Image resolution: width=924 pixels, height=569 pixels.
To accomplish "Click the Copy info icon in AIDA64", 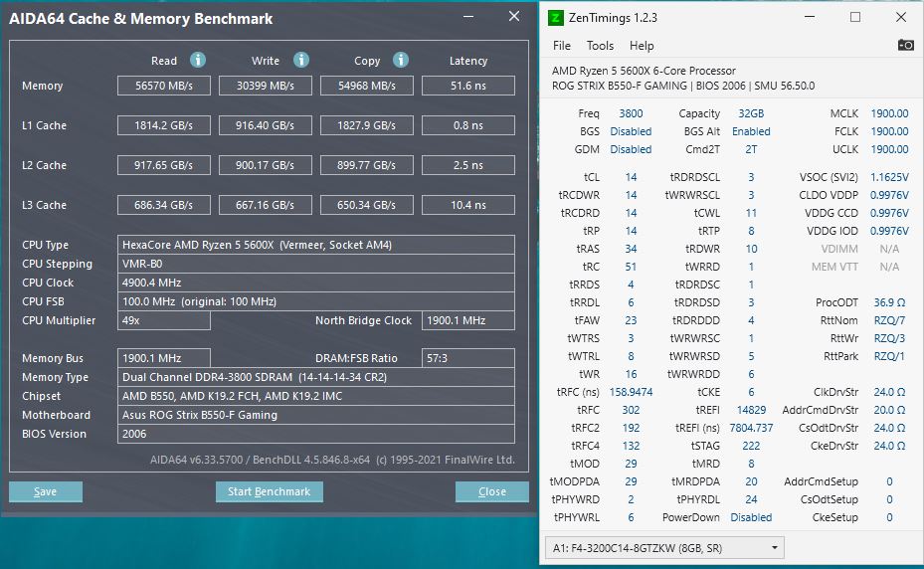I will [401, 60].
